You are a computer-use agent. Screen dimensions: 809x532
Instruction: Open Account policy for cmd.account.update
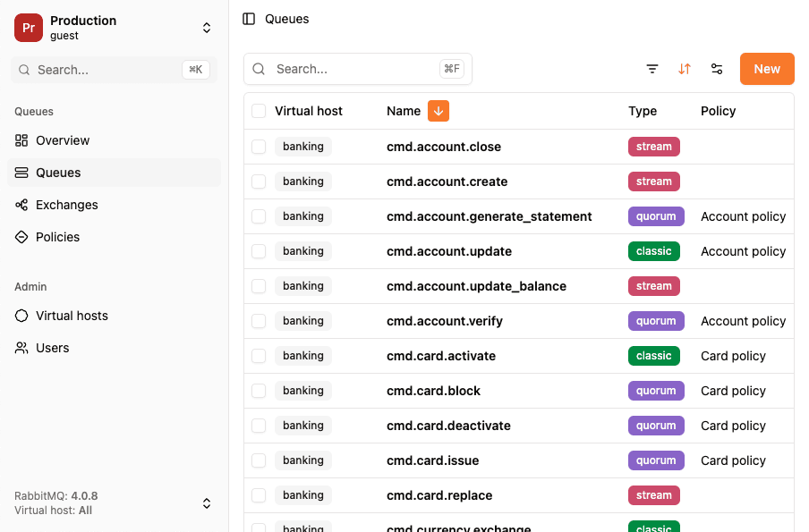pyautogui.click(x=743, y=251)
